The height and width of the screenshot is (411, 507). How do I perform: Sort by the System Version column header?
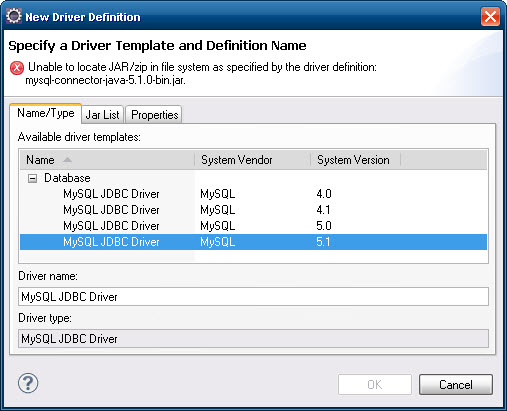coord(356,160)
